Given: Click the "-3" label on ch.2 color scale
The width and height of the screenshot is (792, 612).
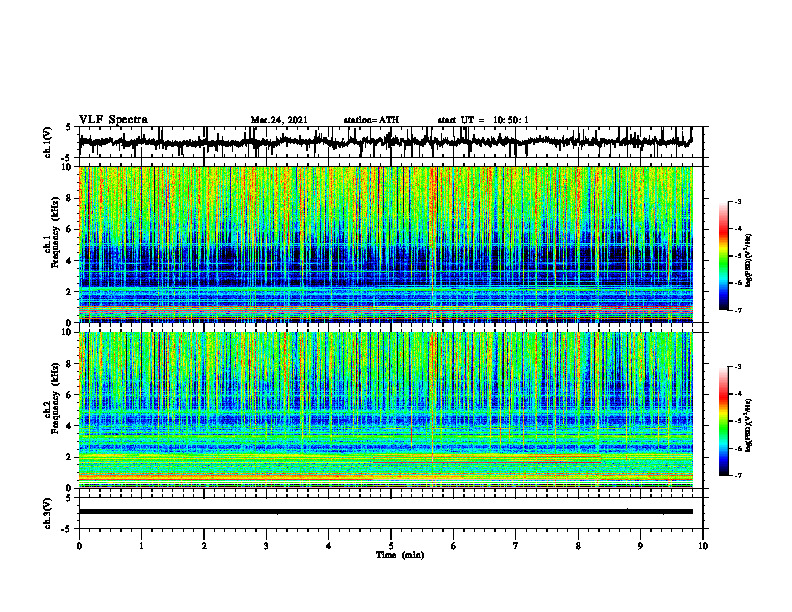Looking at the screenshot, I should [x=738, y=367].
